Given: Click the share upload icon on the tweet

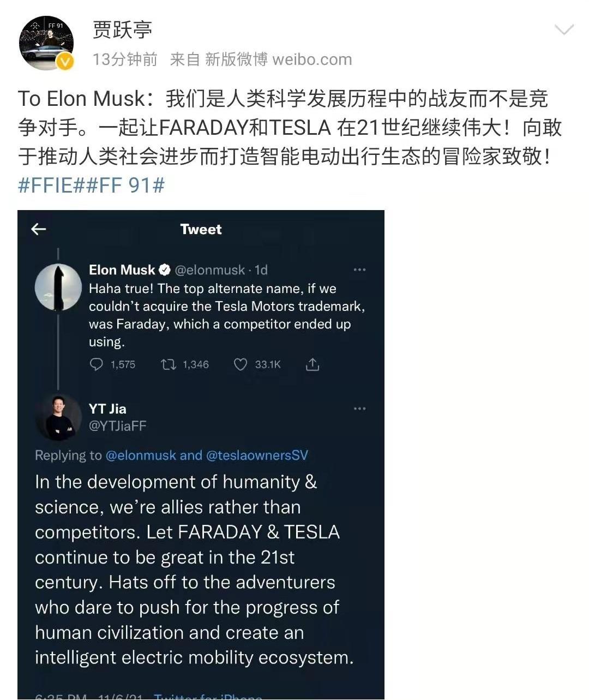Looking at the screenshot, I should (312, 364).
